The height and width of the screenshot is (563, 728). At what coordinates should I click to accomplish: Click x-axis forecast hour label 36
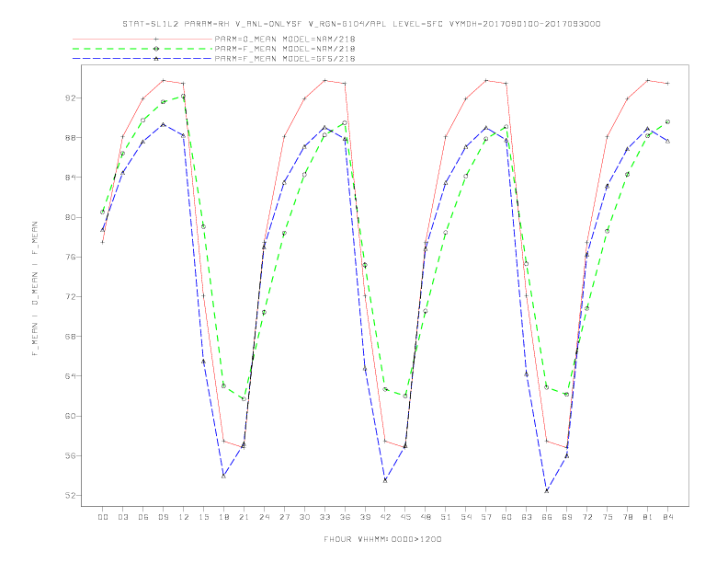pyautogui.click(x=345, y=517)
